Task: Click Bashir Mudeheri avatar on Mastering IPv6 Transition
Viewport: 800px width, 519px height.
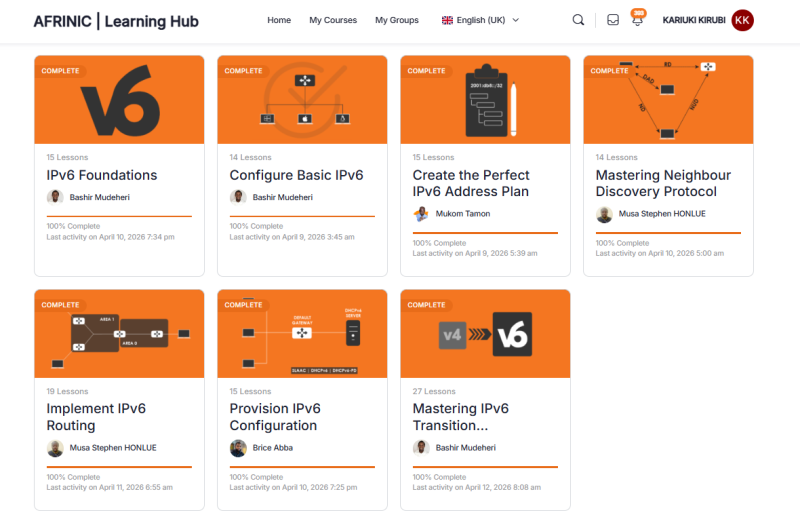Action: (x=421, y=448)
